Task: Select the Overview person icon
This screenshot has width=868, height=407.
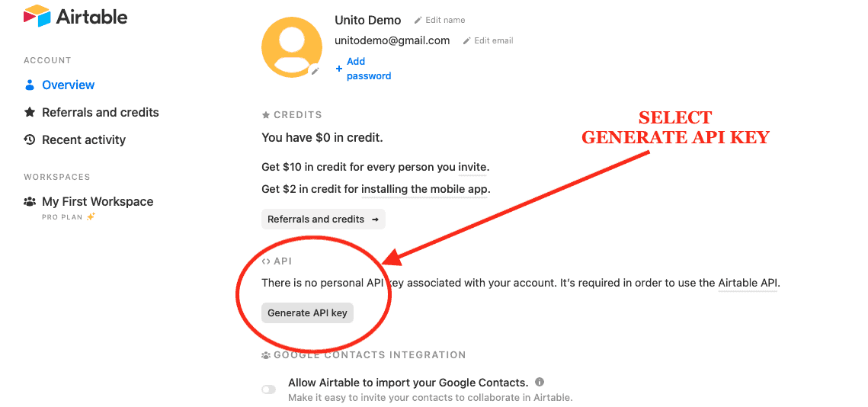Action: [29, 85]
